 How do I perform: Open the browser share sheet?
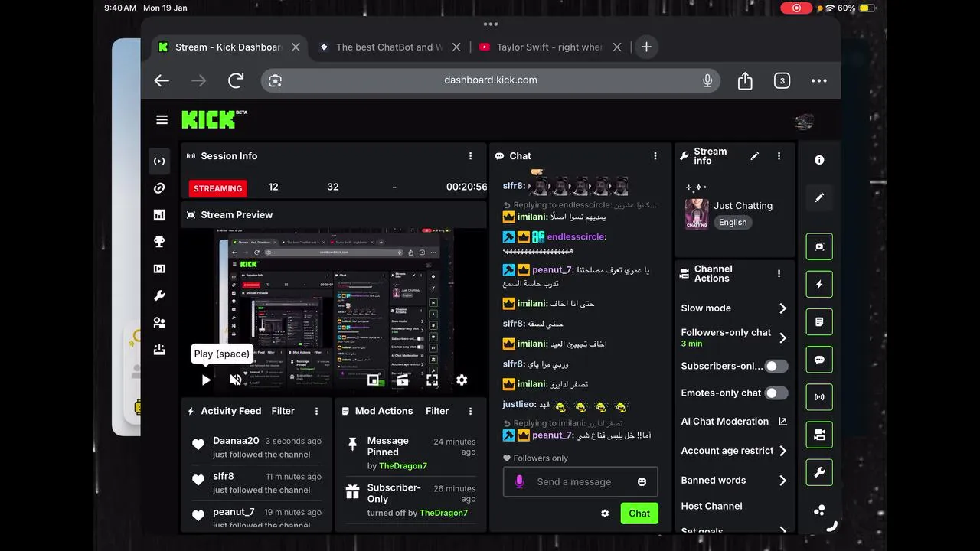(x=745, y=80)
